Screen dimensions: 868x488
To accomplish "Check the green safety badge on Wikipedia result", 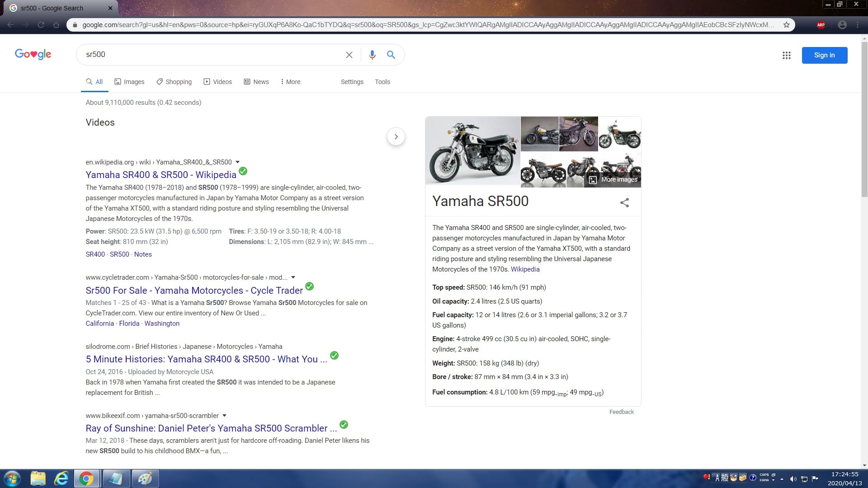I will [243, 171].
